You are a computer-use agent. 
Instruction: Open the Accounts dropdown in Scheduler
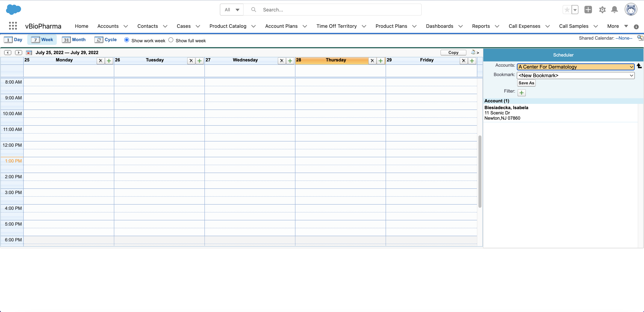575,67
